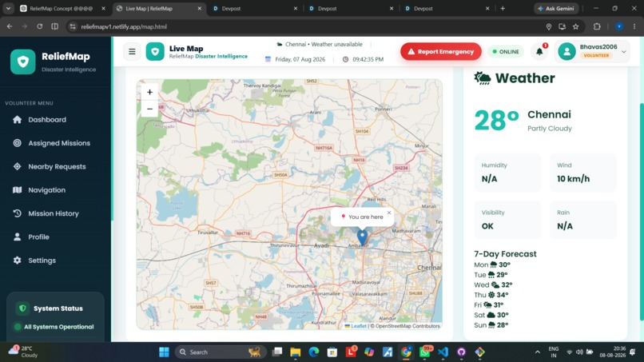This screenshot has width=644, height=362.
Task: Click Mon 30° forecast row
Action: pyautogui.click(x=492, y=265)
